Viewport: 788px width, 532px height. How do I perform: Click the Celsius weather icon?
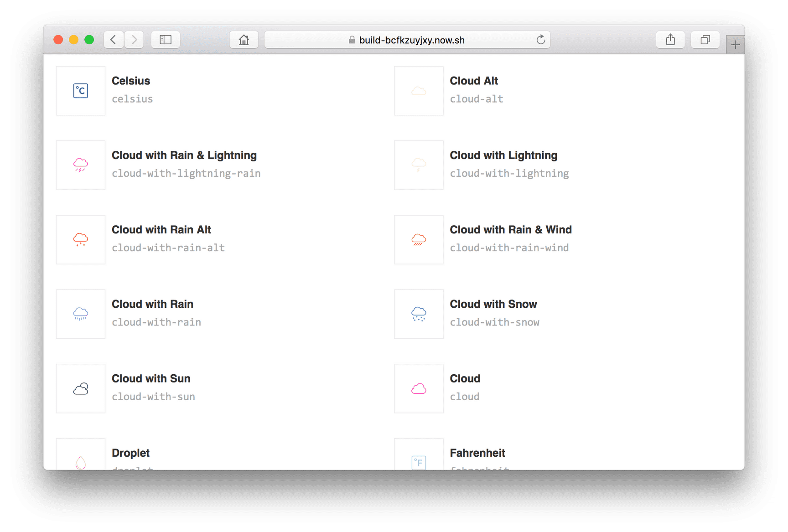(x=80, y=91)
